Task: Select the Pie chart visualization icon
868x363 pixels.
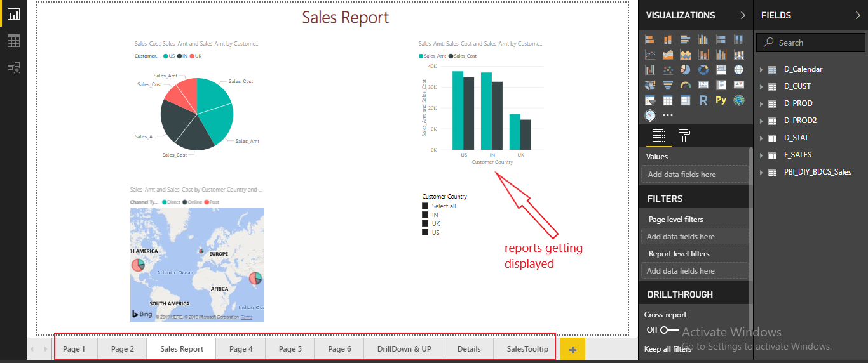Action: point(686,70)
